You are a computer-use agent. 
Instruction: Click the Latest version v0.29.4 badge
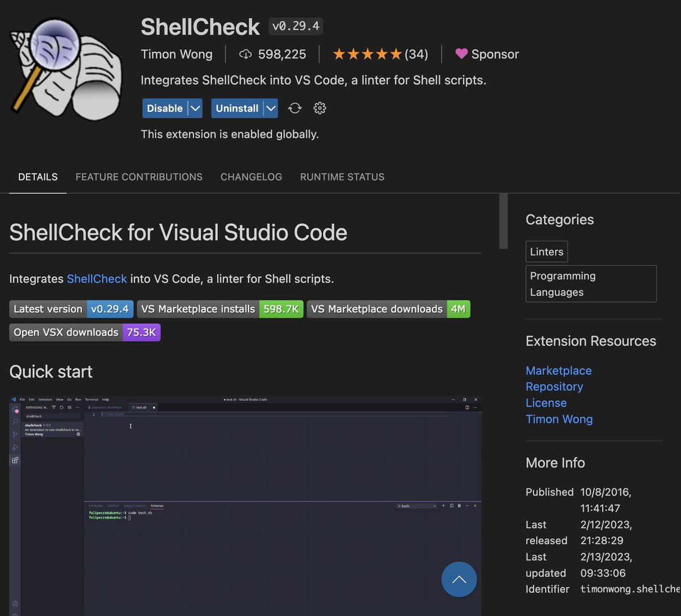tap(72, 309)
